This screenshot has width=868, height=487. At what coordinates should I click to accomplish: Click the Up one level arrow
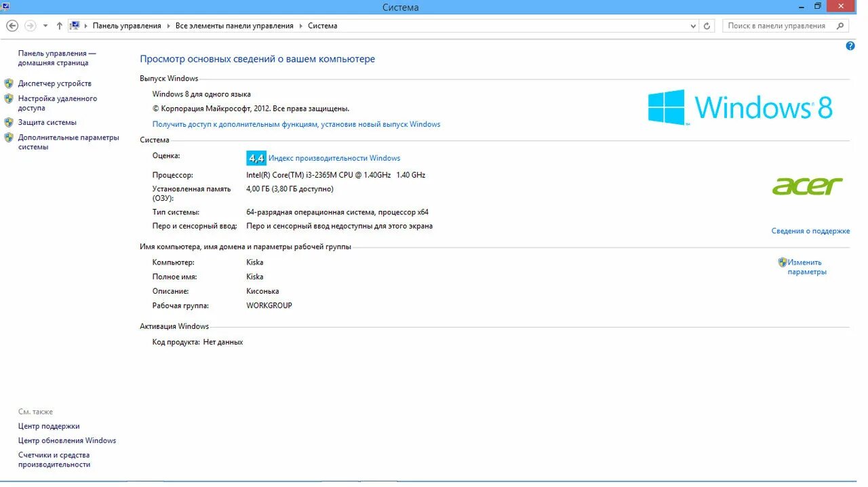pos(60,26)
